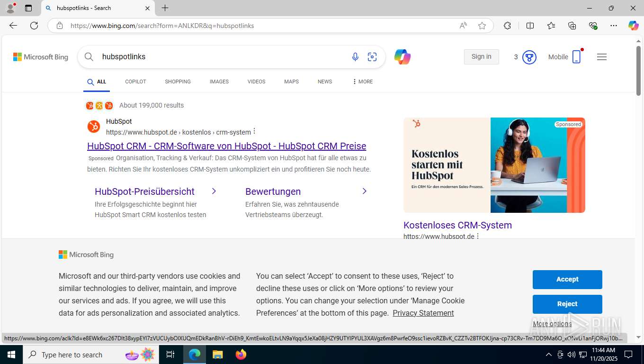Go to Microsoft Bing home logo
The width and height of the screenshot is (644, 364).
(41, 57)
